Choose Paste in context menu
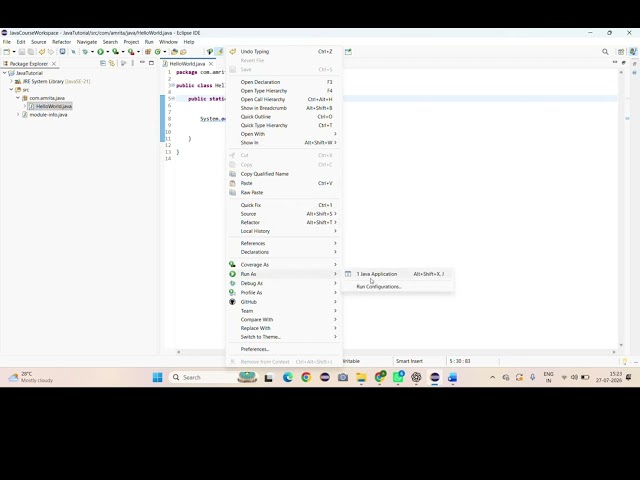Screen dimensions: 640x480 coord(284,183)
